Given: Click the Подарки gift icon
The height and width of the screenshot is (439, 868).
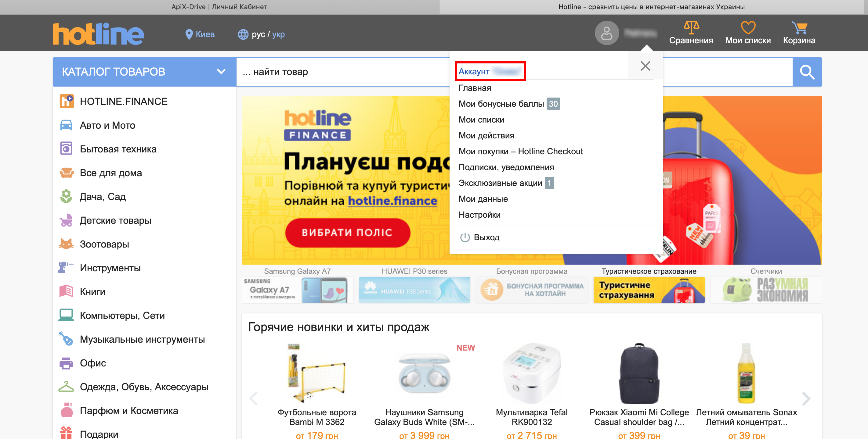Looking at the screenshot, I should coord(66,433).
